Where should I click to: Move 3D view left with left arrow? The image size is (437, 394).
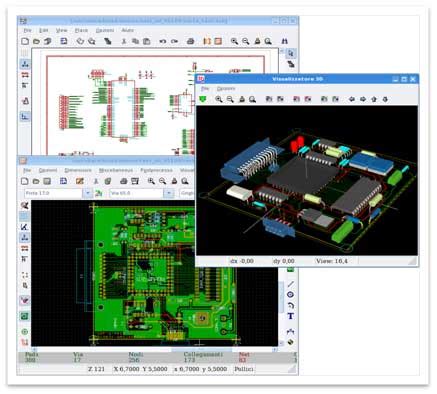351,99
